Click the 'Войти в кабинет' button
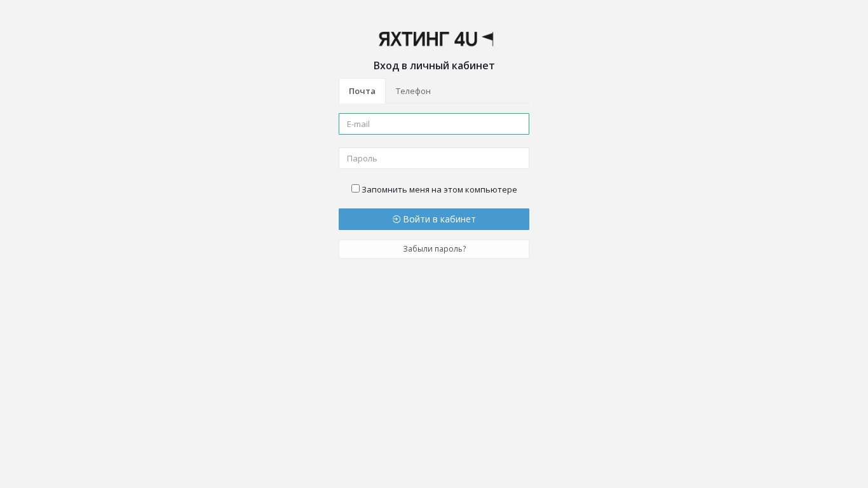The width and height of the screenshot is (868, 488). [434, 219]
